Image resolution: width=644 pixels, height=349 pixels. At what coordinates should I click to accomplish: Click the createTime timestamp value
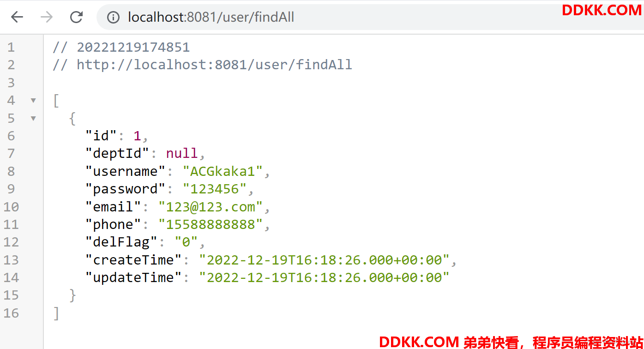[x=324, y=260]
